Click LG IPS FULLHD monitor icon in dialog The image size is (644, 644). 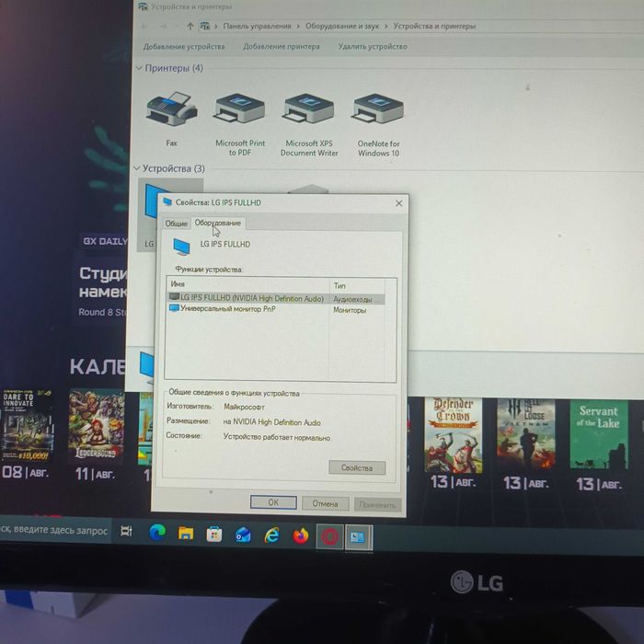[x=181, y=247]
